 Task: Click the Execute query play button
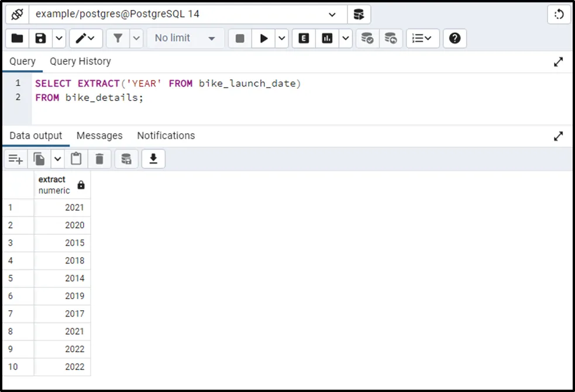pos(264,39)
